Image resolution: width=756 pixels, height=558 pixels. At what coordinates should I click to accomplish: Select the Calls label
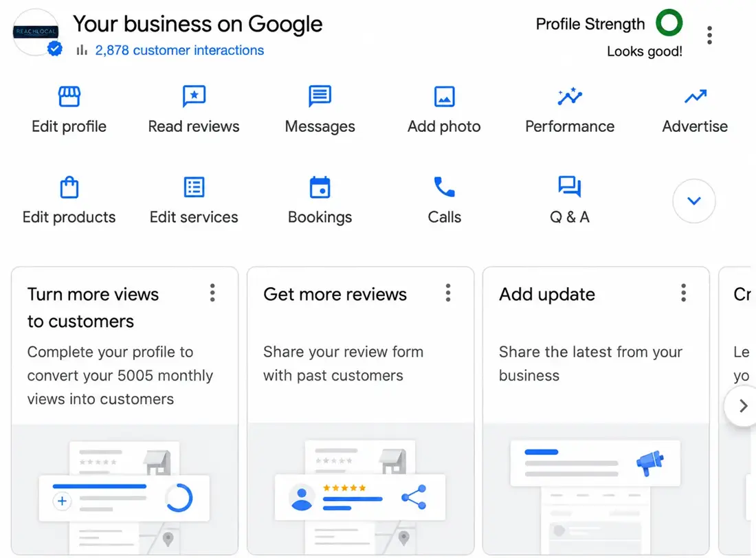(445, 217)
